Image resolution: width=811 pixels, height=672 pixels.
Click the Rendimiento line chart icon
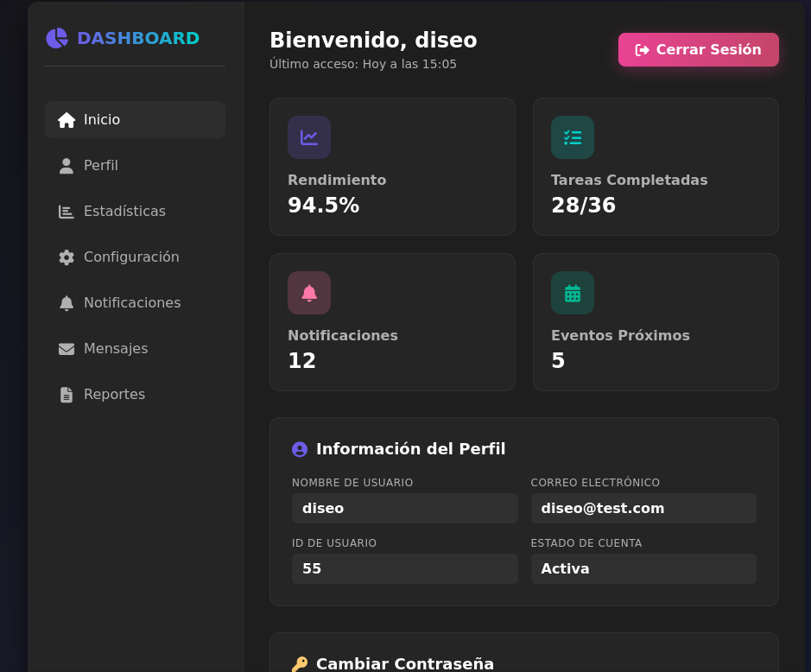(309, 137)
